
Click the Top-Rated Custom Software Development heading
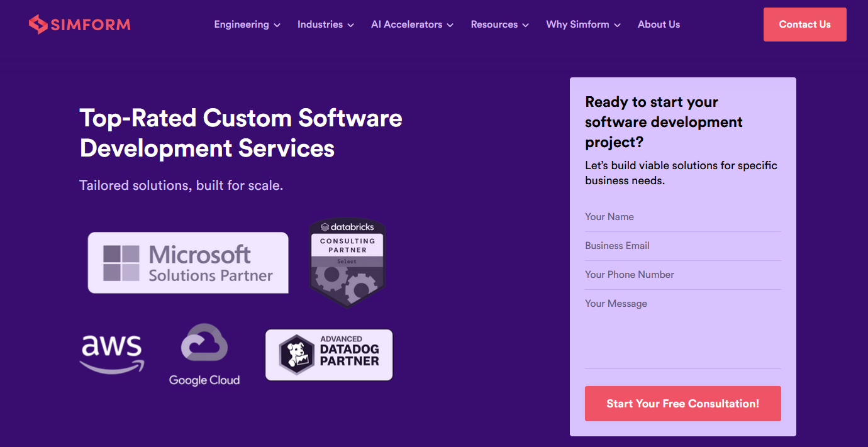[241, 133]
